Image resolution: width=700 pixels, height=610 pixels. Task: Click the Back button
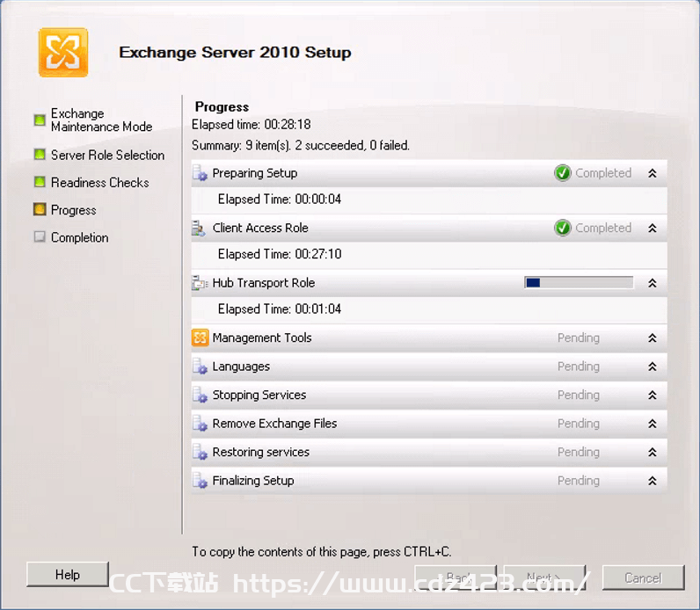click(x=456, y=577)
